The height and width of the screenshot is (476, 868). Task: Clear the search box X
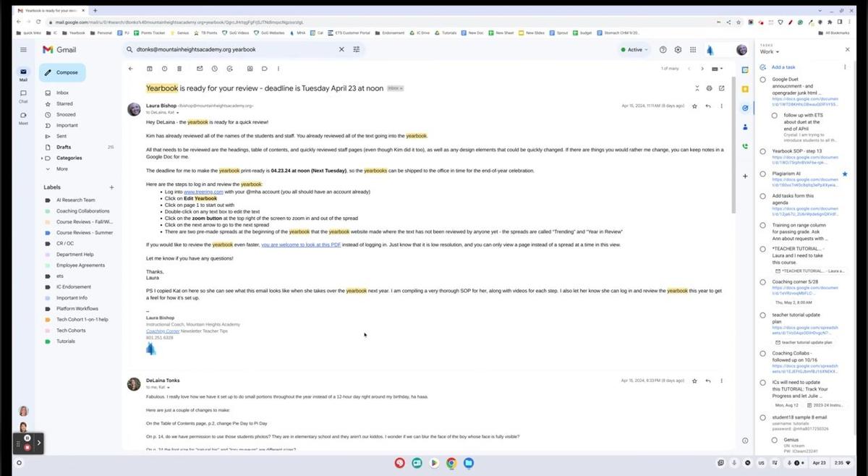[x=341, y=49]
